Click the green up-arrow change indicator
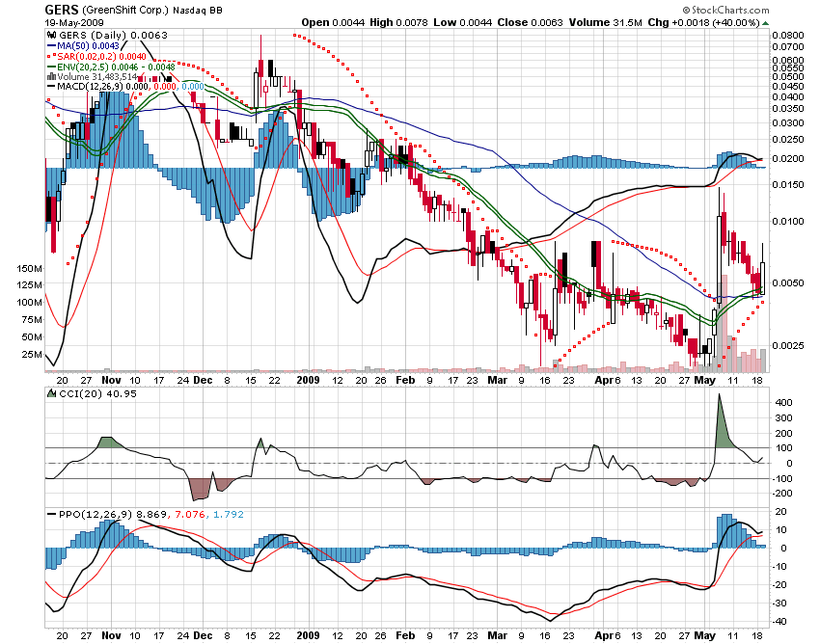 766,23
